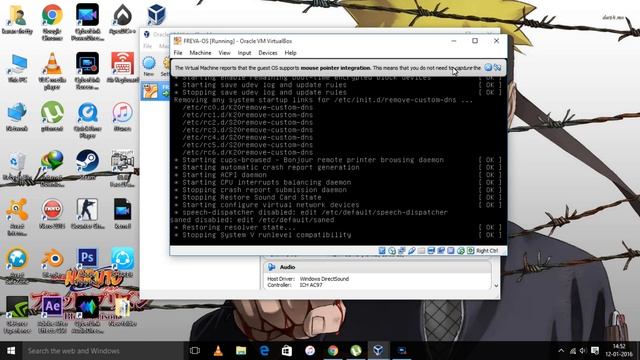Open Windows Store from taskbar

[287, 351]
